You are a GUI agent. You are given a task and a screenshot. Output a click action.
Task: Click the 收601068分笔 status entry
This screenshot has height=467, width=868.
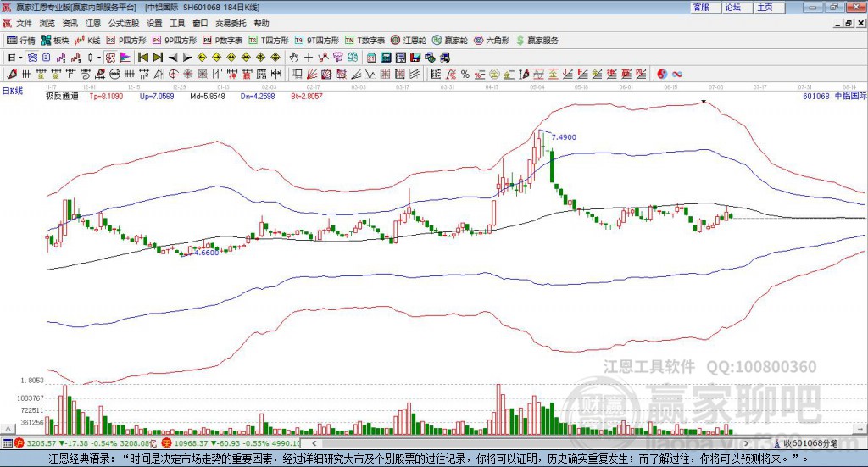(806, 443)
